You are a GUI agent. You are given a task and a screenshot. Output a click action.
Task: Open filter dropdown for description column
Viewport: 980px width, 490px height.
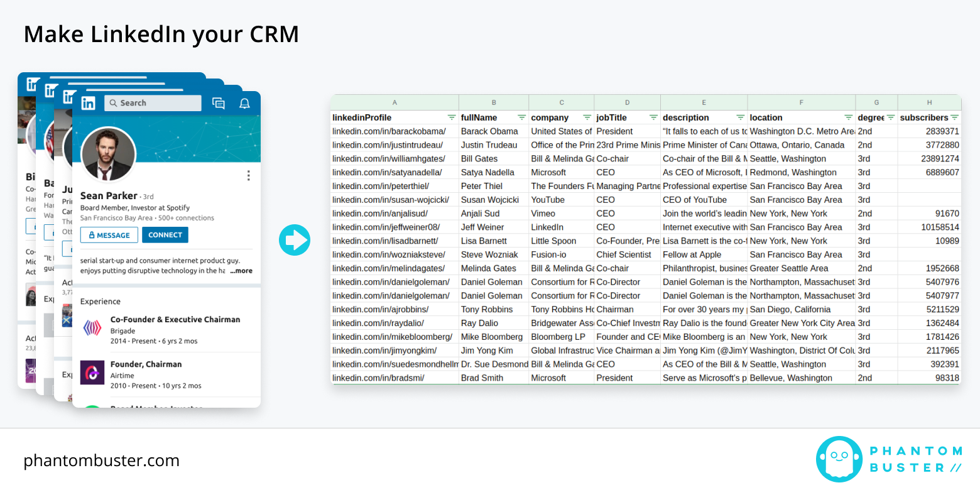tap(740, 117)
